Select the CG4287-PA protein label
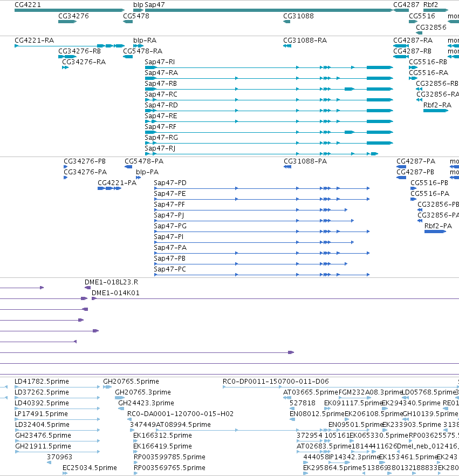The height and width of the screenshot is (476, 459). tap(416, 161)
